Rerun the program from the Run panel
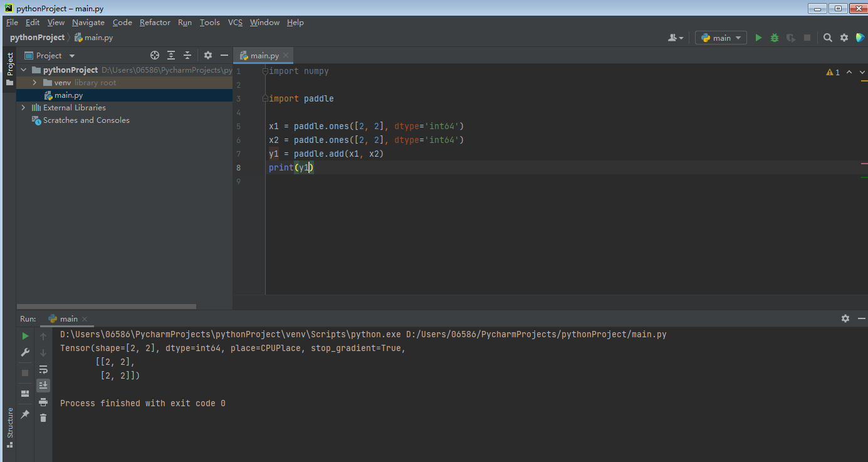The width and height of the screenshot is (868, 462). tap(25, 336)
